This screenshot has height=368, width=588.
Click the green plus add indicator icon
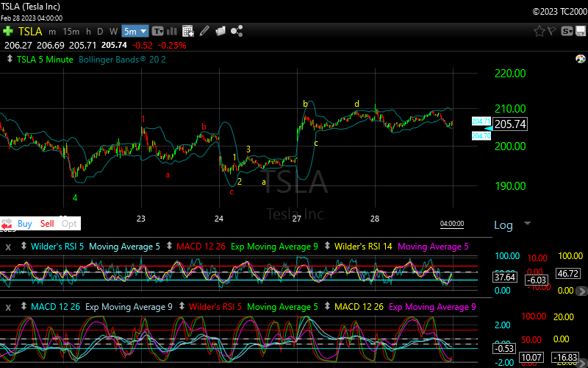click(x=7, y=31)
